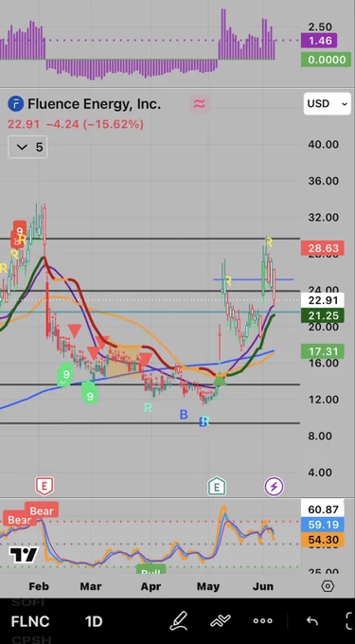
Task: Open the three-dot more menu
Action: pyautogui.click(x=262, y=621)
